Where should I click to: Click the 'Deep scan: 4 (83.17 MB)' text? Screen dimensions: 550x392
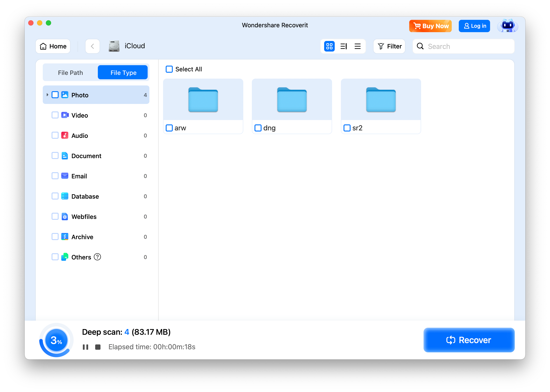[x=126, y=332]
